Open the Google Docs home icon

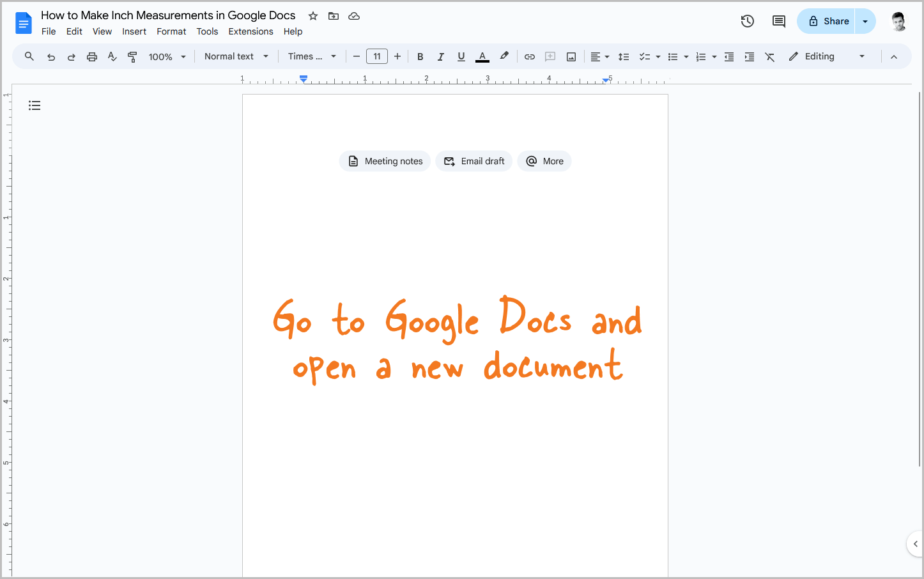[24, 24]
